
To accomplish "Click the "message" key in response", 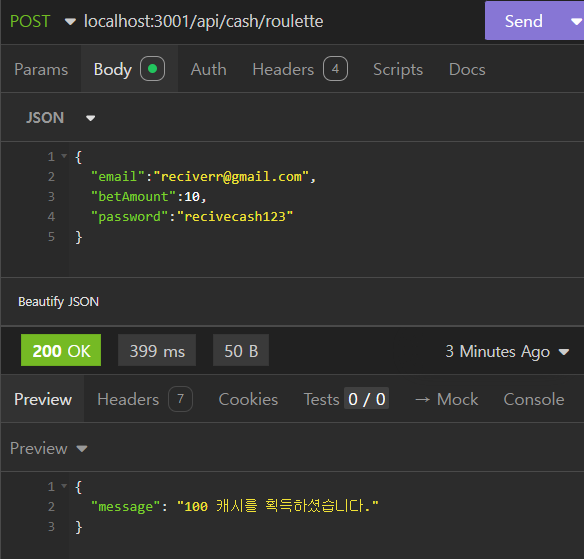I will [126, 506].
